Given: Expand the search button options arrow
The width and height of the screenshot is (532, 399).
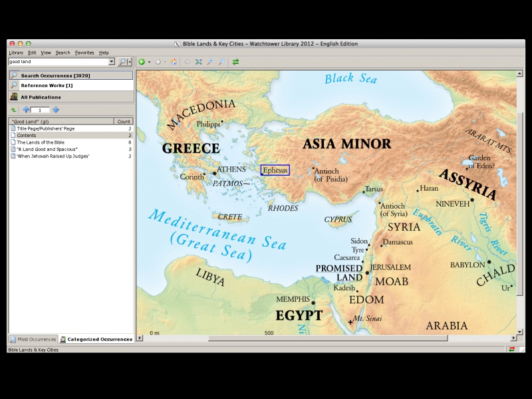Looking at the screenshot, I should click(130, 62).
